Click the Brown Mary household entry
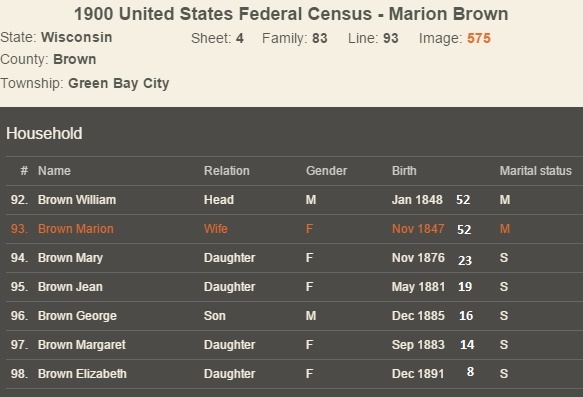 294,258
